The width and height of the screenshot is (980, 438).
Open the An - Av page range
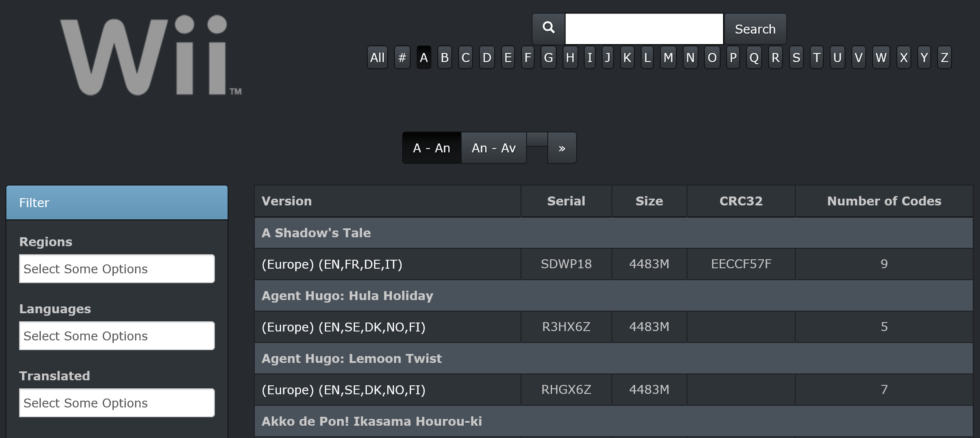tap(494, 148)
